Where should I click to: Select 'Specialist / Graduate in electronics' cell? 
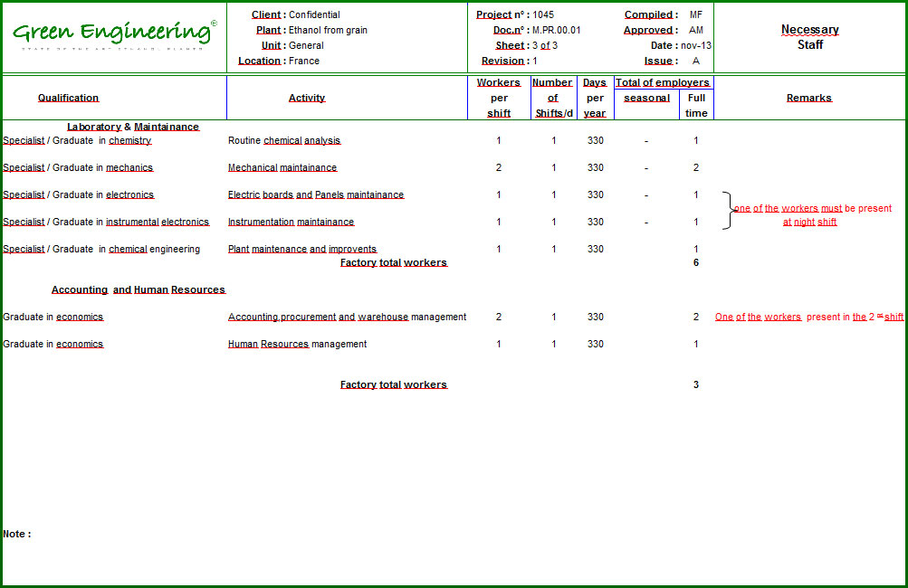79,195
